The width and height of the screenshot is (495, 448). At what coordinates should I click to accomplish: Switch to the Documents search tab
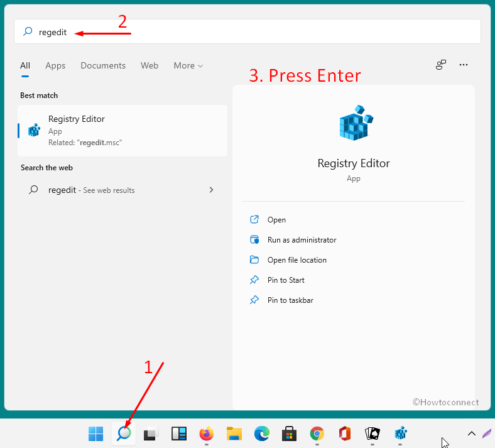103,66
